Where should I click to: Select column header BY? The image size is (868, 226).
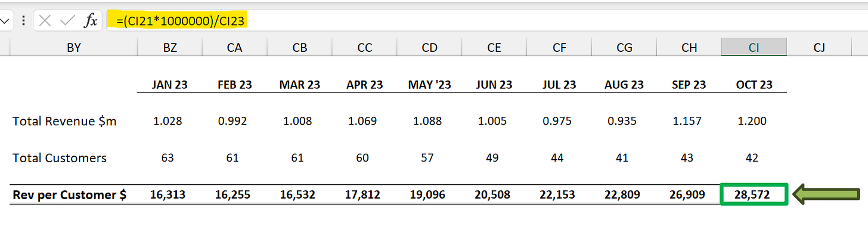[x=73, y=48]
